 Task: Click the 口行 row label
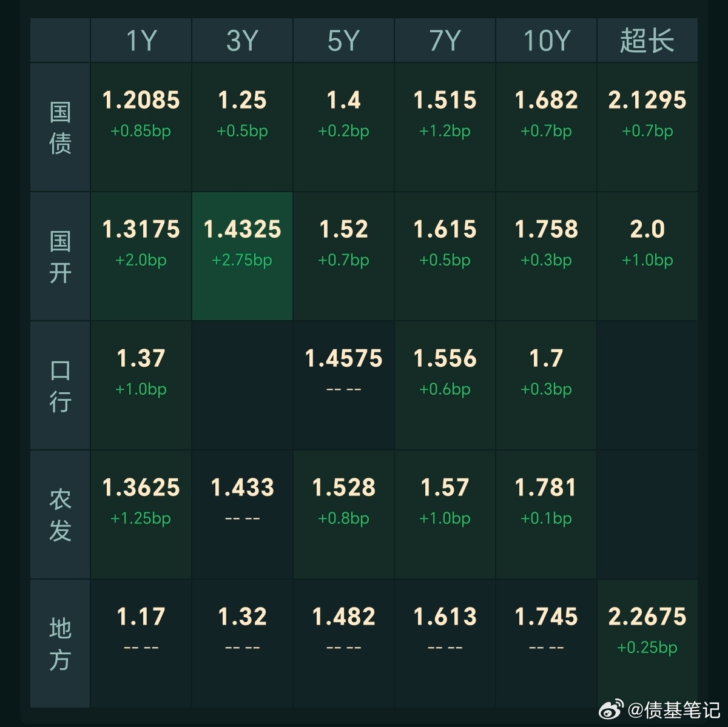point(60,386)
